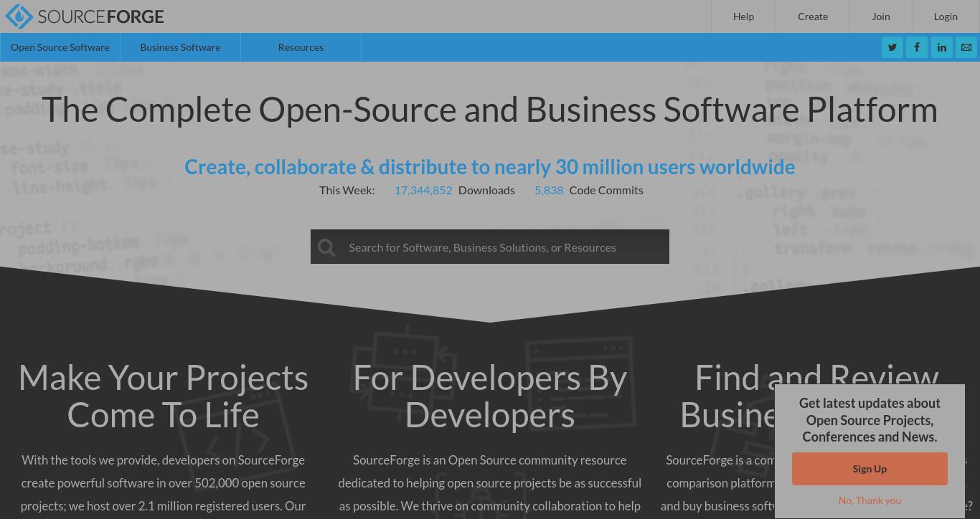Click the SourceForge diamond logo icon
The height and width of the screenshot is (519, 980).
point(19,16)
